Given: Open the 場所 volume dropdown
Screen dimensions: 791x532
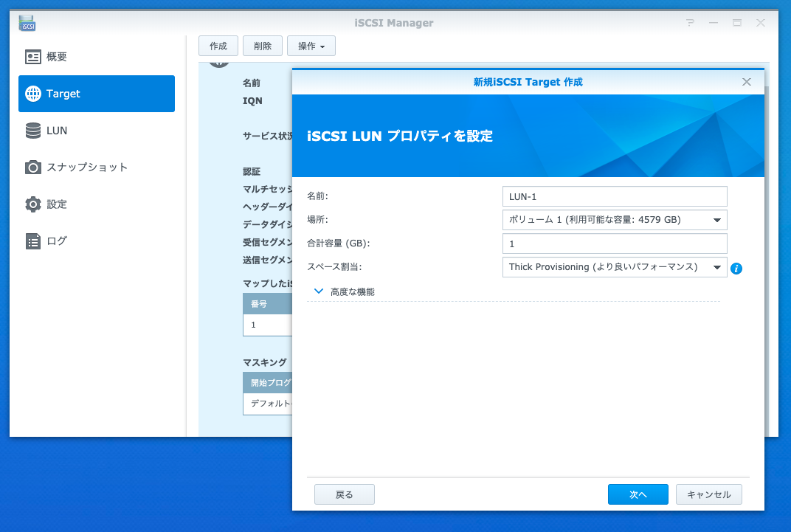Looking at the screenshot, I should [x=615, y=220].
